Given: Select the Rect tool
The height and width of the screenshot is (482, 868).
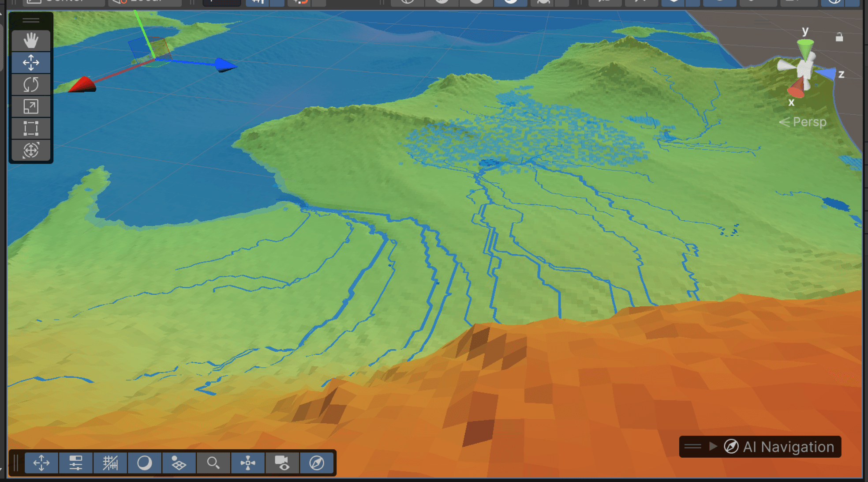Looking at the screenshot, I should (30, 128).
